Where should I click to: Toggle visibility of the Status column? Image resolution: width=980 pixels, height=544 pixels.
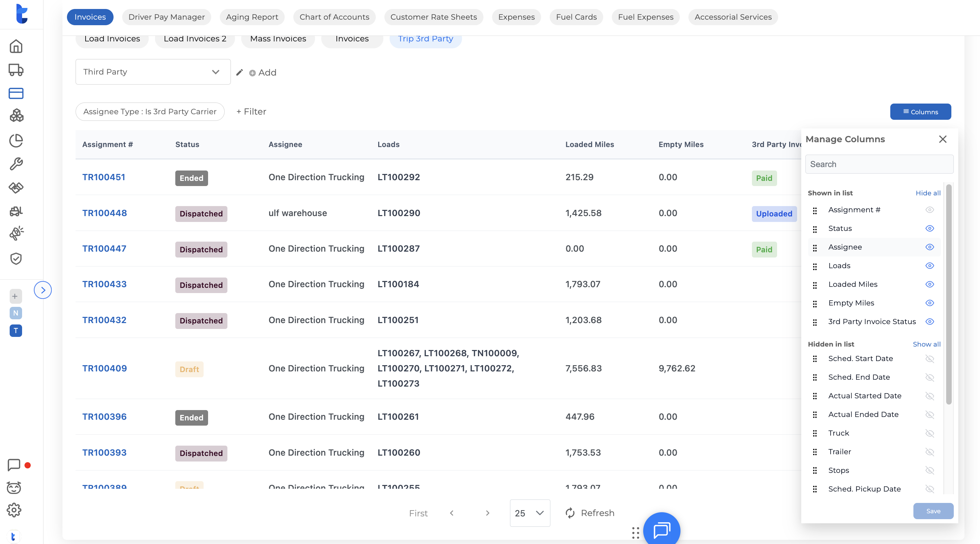point(929,229)
